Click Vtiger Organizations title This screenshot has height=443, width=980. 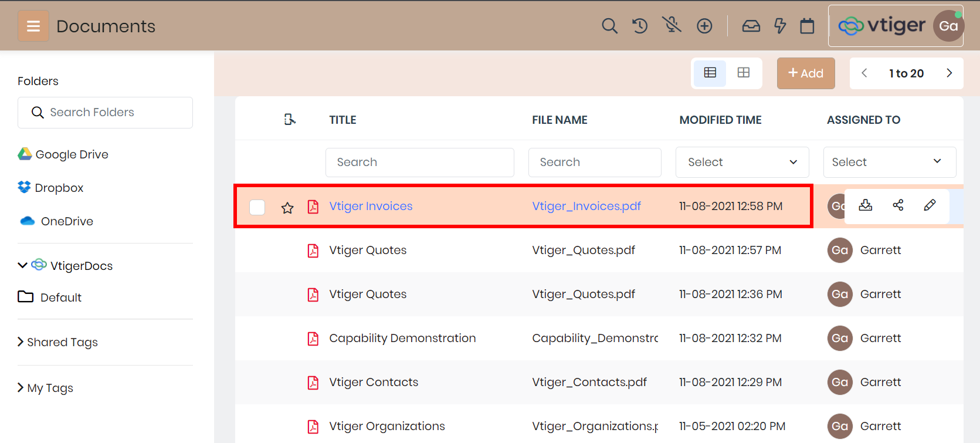[x=387, y=426]
